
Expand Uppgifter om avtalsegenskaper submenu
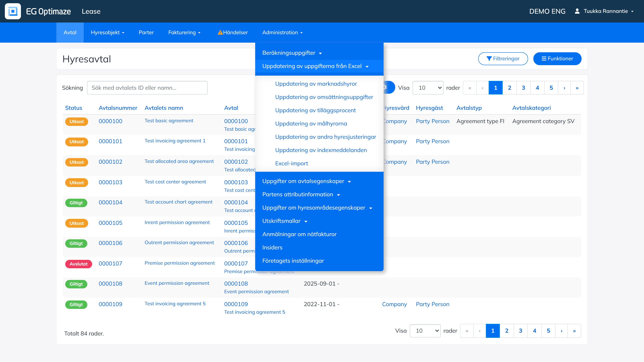click(x=307, y=181)
